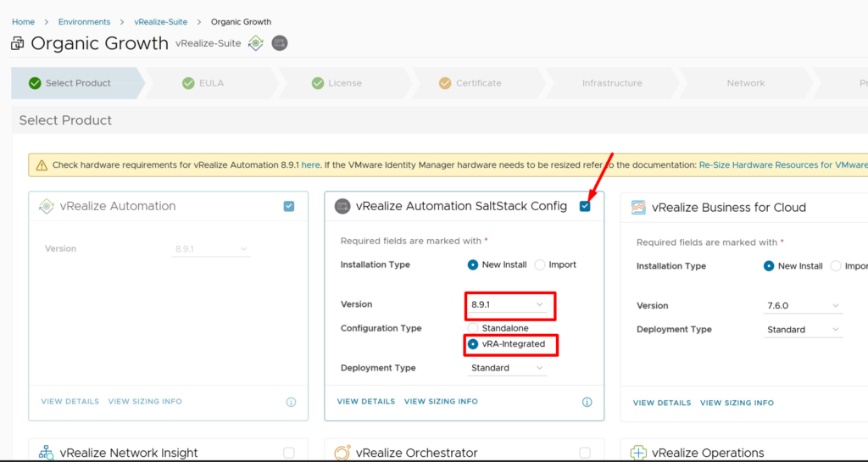Click the check icon on EULA step

coord(188,83)
